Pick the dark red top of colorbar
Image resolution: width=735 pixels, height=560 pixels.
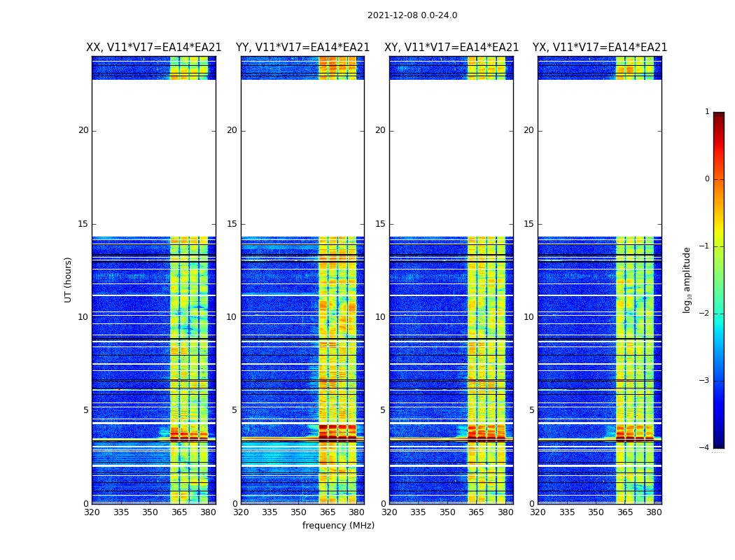click(x=718, y=116)
